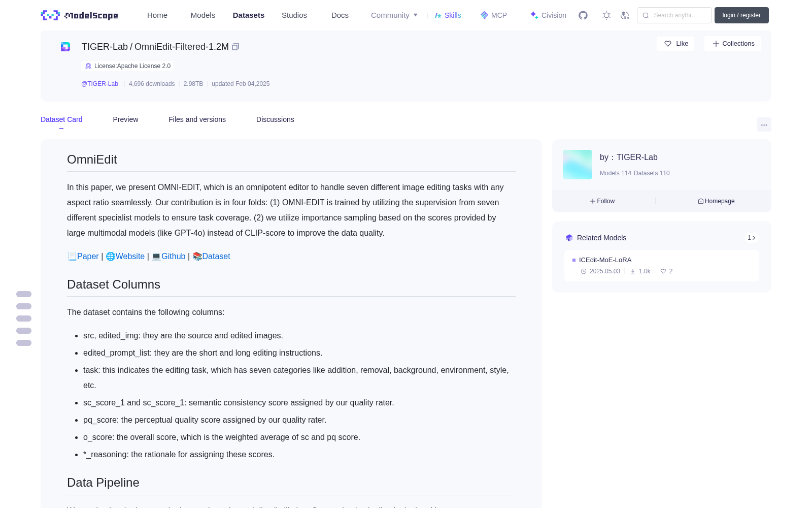The width and height of the screenshot is (812, 508).
Task: Select the Dataset Card tab
Action: pyautogui.click(x=61, y=119)
